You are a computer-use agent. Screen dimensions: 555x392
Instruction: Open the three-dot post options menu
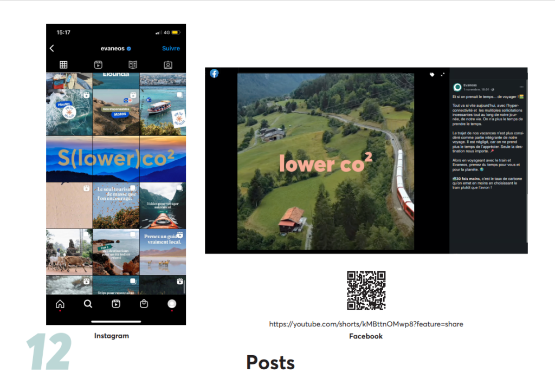[521, 87]
